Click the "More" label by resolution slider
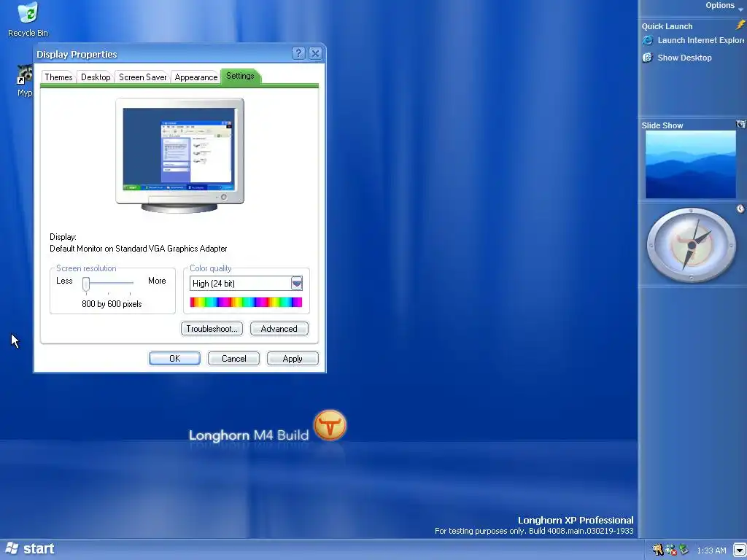This screenshot has width=747, height=560. point(157,281)
